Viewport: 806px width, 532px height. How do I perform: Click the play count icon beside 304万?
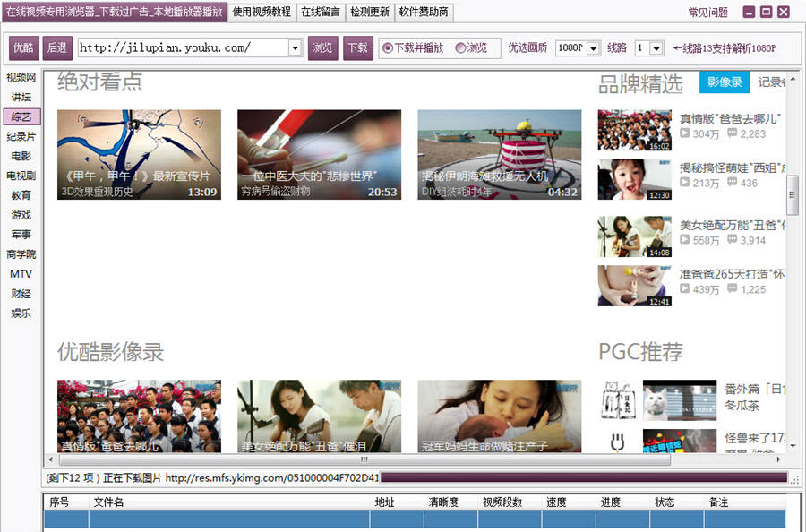[x=685, y=133]
